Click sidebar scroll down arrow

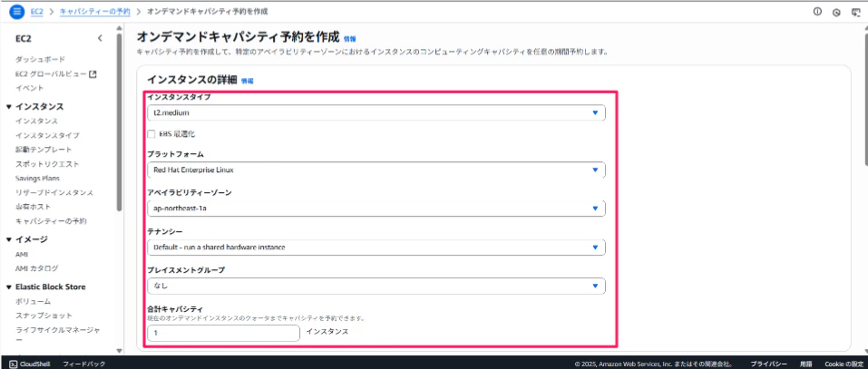click(x=120, y=350)
